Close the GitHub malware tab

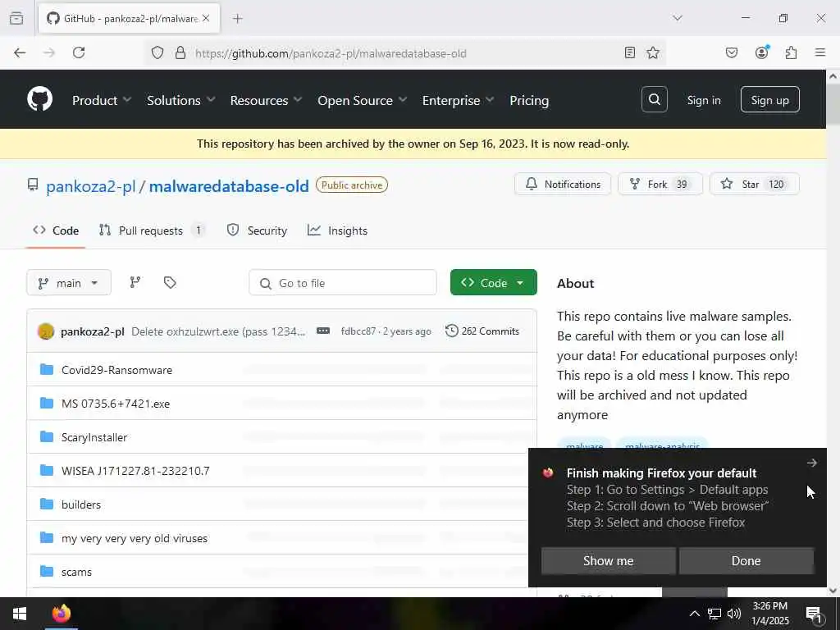click(206, 18)
